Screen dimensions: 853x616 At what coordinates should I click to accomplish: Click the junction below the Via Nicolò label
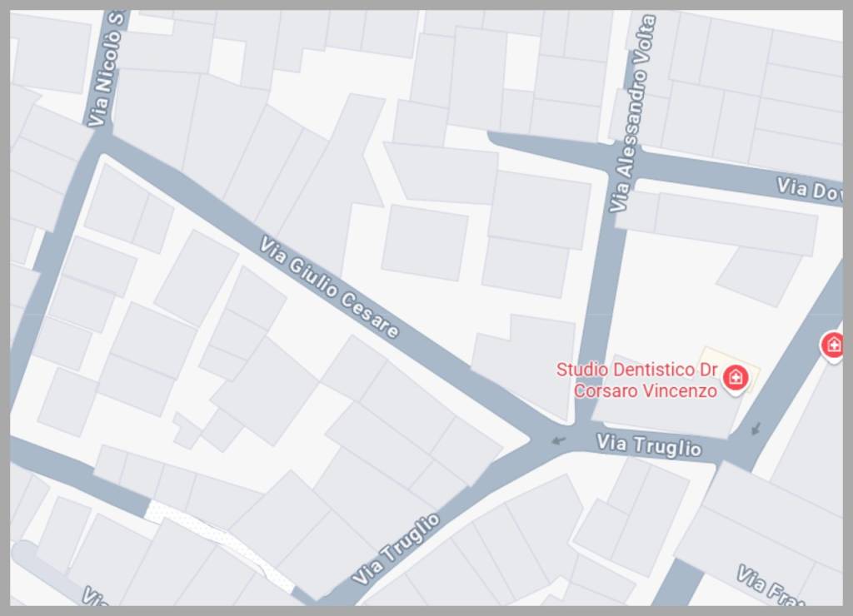(100, 144)
